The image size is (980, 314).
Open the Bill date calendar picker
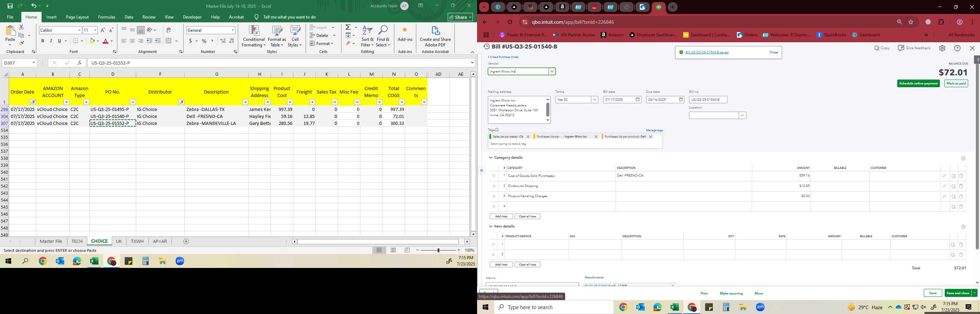(638, 99)
